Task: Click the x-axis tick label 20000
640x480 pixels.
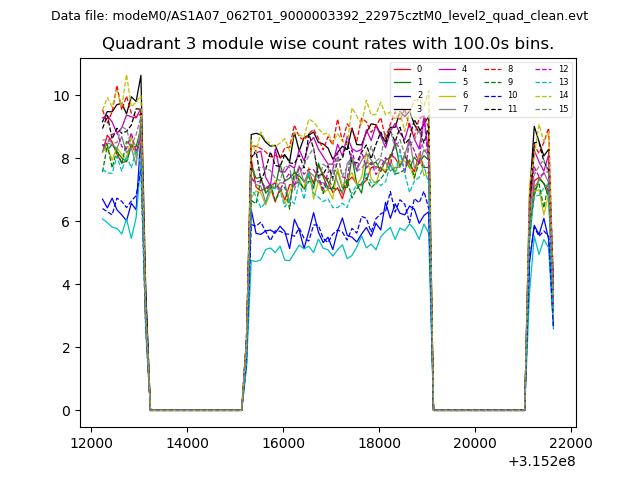Action: coord(474,443)
